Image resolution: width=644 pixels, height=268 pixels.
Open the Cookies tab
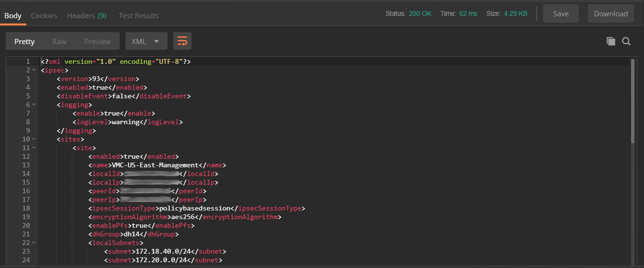click(x=44, y=15)
